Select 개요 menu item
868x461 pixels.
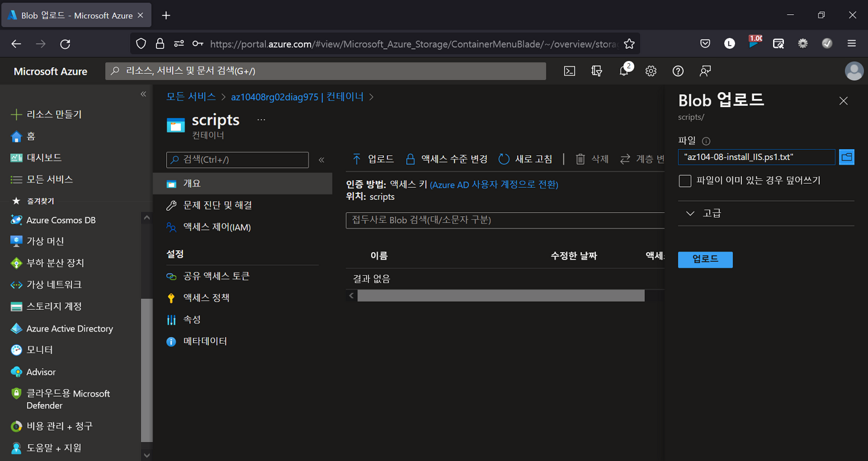[243, 184]
